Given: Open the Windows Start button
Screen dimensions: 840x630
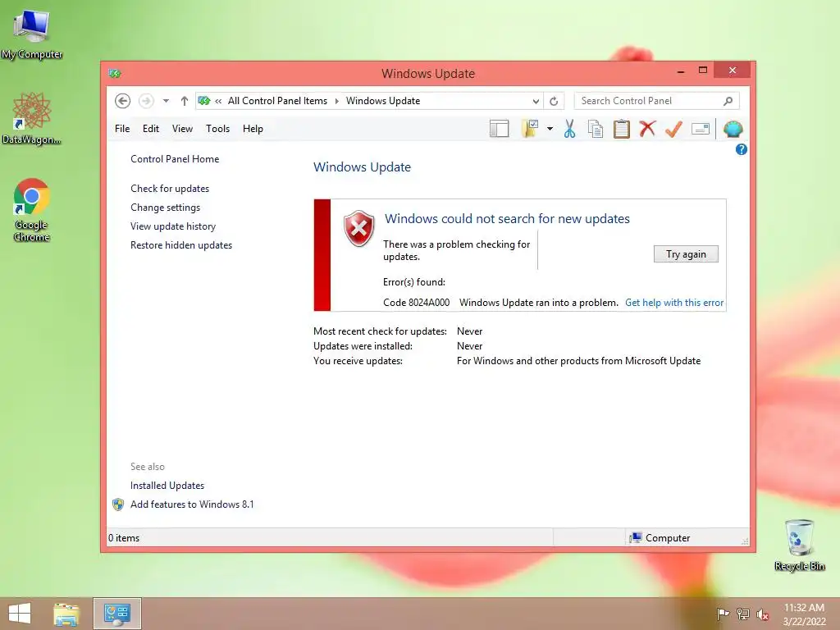Looking at the screenshot, I should click(20, 614).
